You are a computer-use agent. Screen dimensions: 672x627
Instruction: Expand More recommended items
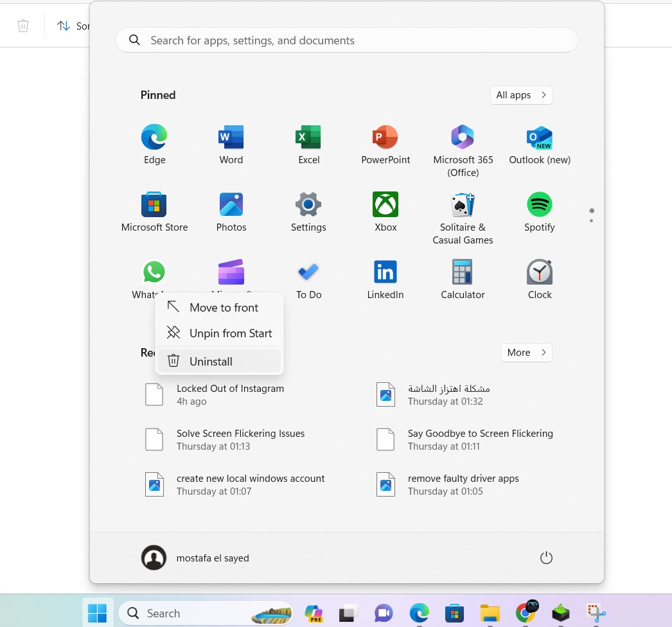[x=526, y=352]
